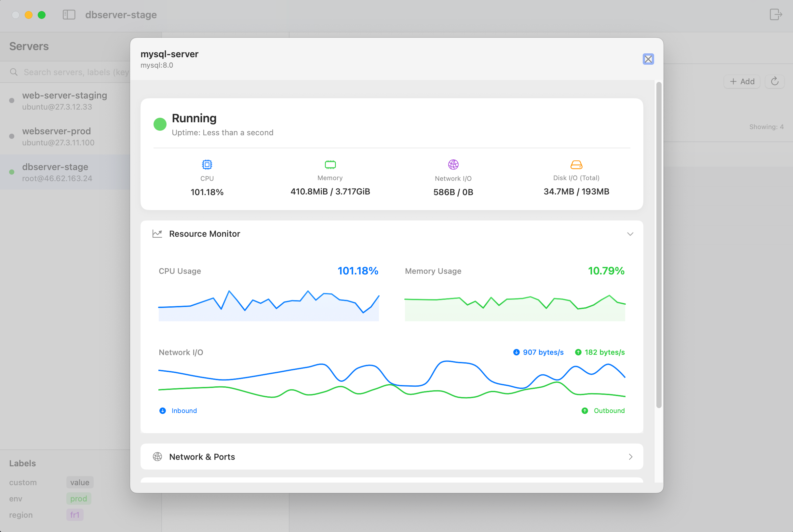Viewport: 793px width, 532px height.
Task: Click the logout icon in the title bar
Action: click(x=776, y=15)
